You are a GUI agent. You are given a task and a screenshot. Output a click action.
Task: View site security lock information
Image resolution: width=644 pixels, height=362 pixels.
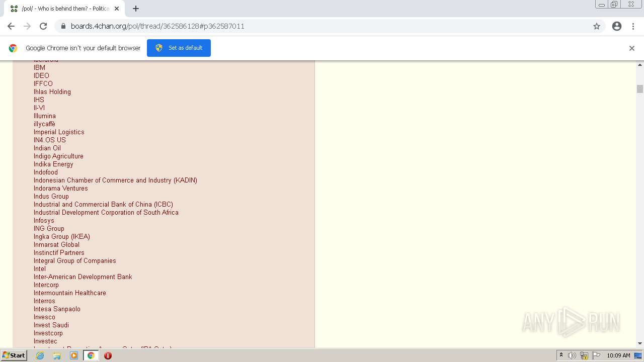pos(63,26)
